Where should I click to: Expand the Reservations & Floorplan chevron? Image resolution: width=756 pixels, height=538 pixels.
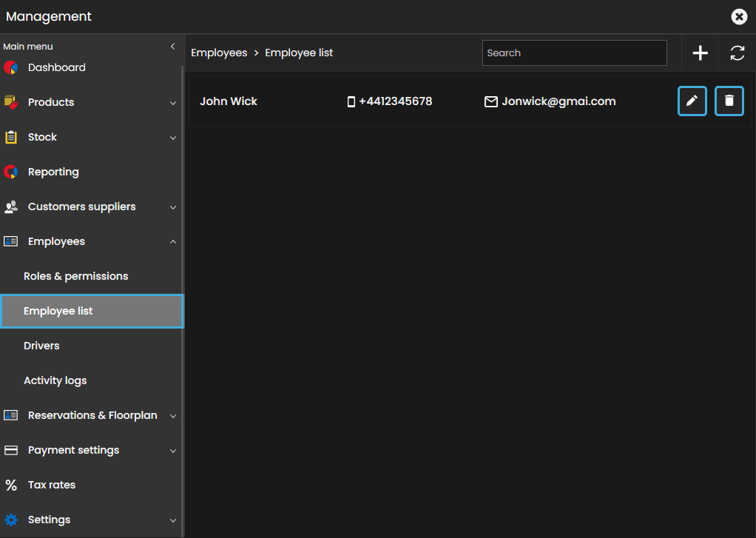173,416
